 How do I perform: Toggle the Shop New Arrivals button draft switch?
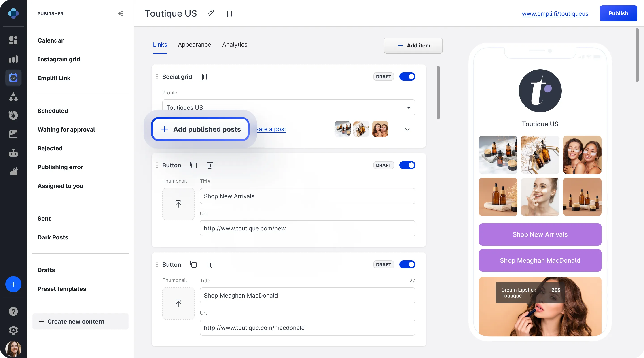pos(407,165)
